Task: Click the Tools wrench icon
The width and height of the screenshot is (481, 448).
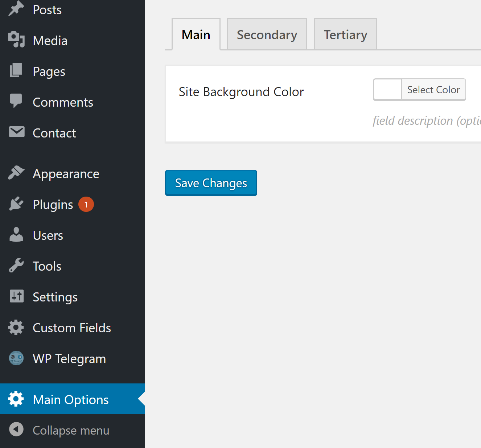Action: [x=16, y=265]
